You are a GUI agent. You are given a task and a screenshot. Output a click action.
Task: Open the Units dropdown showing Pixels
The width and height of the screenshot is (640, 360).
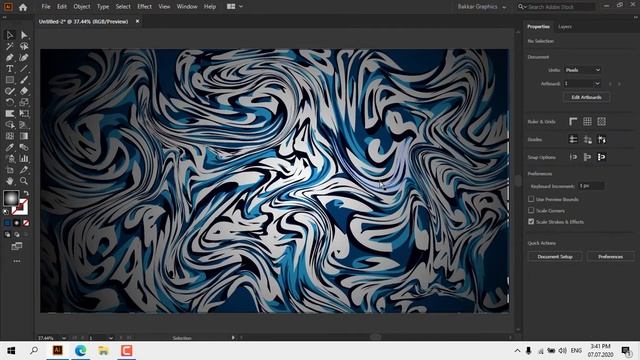(583, 70)
